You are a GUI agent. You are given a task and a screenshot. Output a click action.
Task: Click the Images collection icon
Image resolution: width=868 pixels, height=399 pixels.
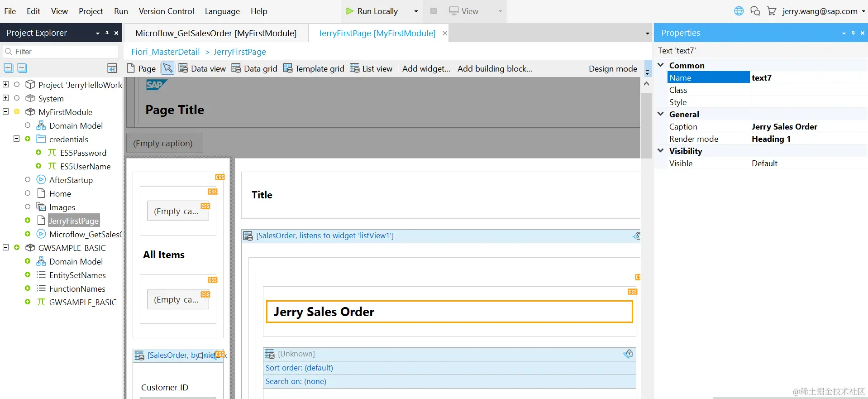[41, 207]
